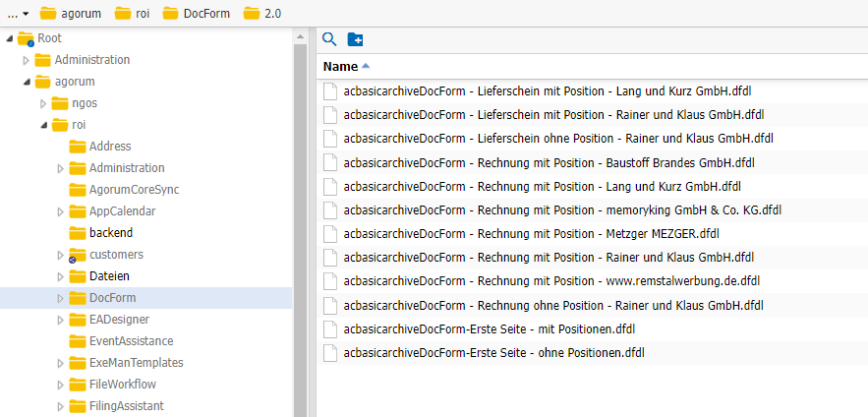
Task: Click the new folder plus icon
Action: tap(355, 39)
